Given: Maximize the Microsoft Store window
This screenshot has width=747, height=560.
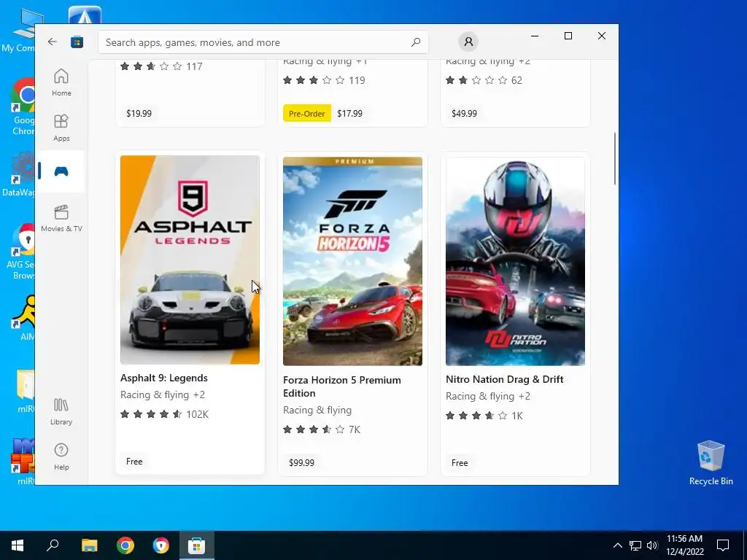Looking at the screenshot, I should [x=568, y=36].
